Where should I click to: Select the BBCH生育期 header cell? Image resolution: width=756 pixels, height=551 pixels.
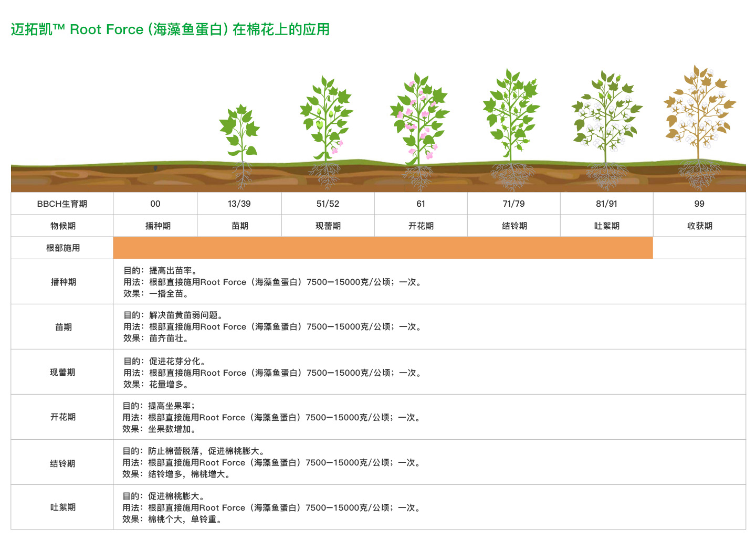coord(62,204)
